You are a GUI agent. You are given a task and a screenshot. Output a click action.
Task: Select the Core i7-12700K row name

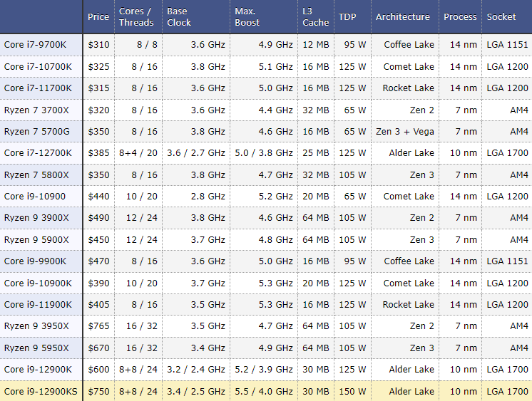click(x=38, y=153)
